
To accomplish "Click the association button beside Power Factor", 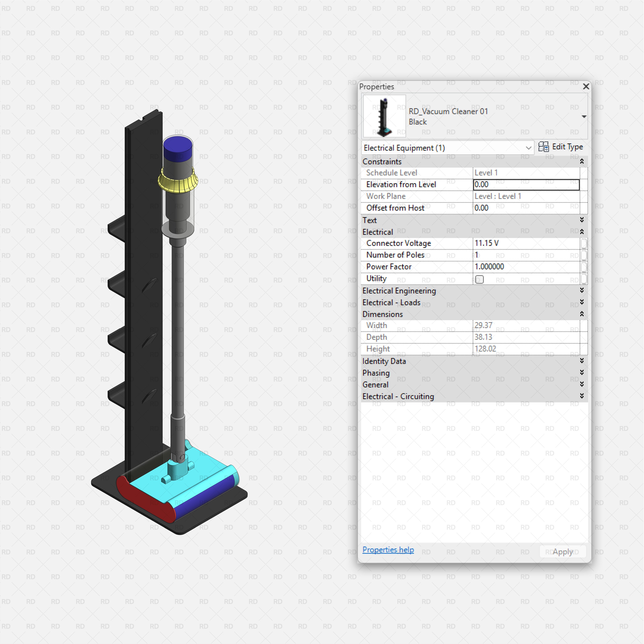I will (x=584, y=267).
